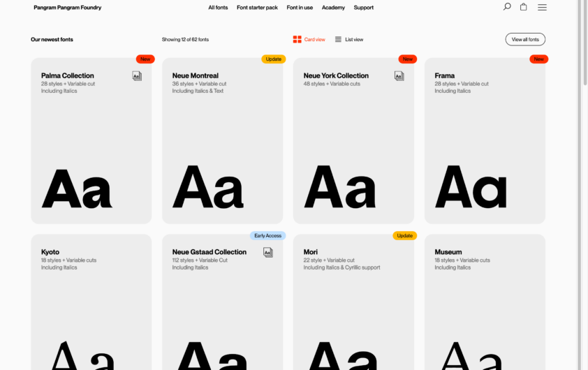
Task: Click the New badge on Neue York Collection
Action: point(408,59)
